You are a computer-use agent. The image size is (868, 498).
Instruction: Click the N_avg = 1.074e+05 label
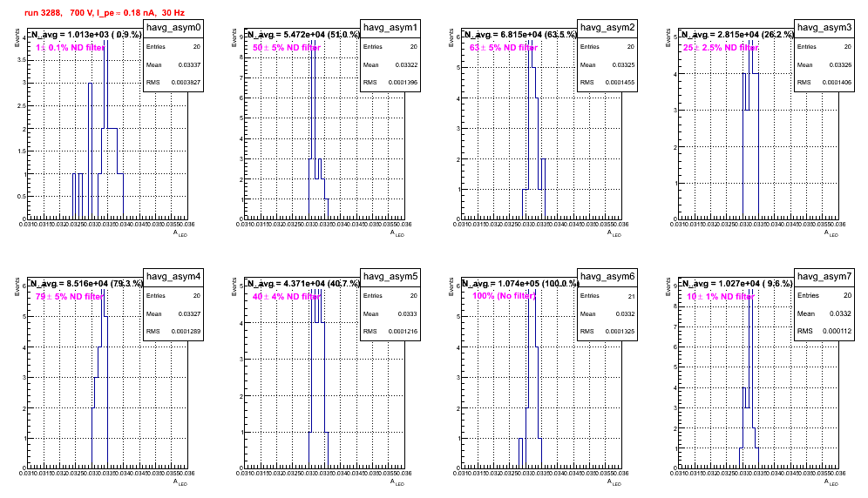point(520,284)
